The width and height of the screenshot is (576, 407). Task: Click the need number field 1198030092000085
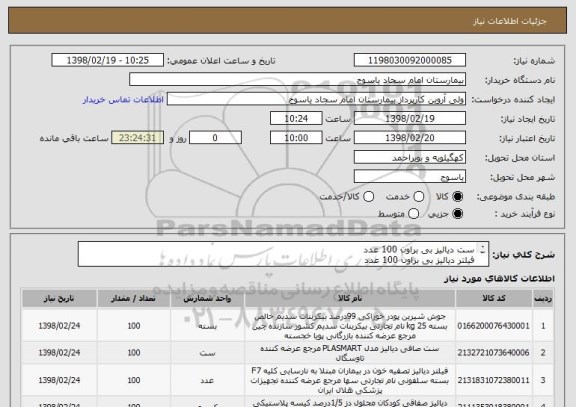(410, 60)
